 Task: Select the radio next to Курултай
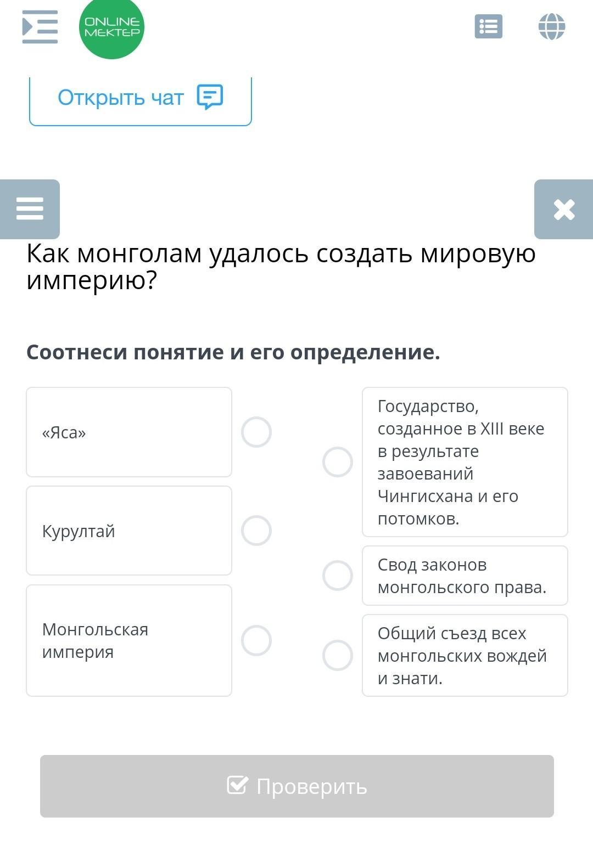click(256, 531)
